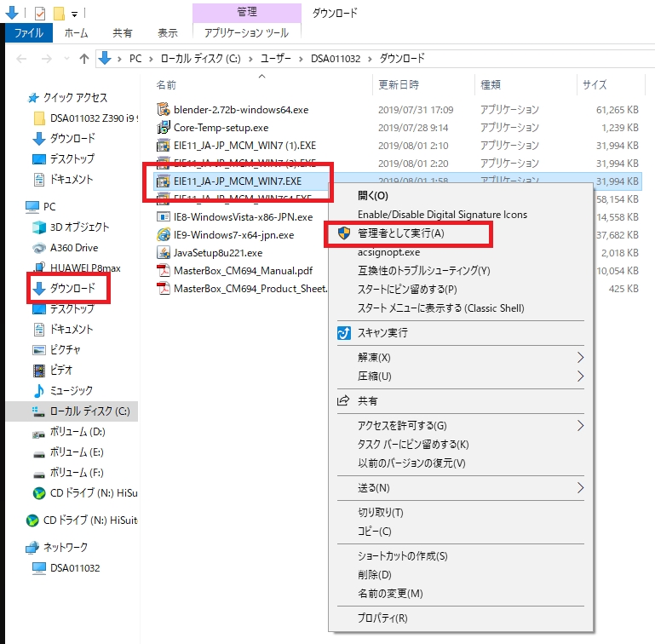
Task: Click the ミュージック note icon
Action: pyautogui.click(x=39, y=391)
